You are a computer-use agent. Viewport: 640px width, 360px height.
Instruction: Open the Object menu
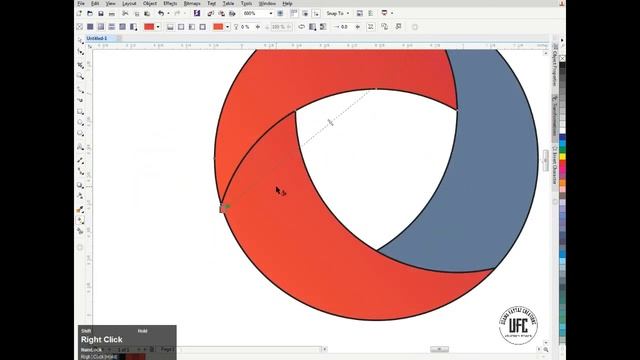point(149,3)
